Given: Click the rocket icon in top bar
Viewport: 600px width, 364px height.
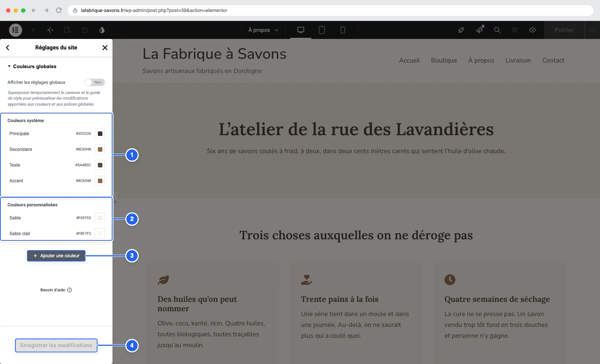Looking at the screenshot, I should pyautogui.click(x=461, y=30).
